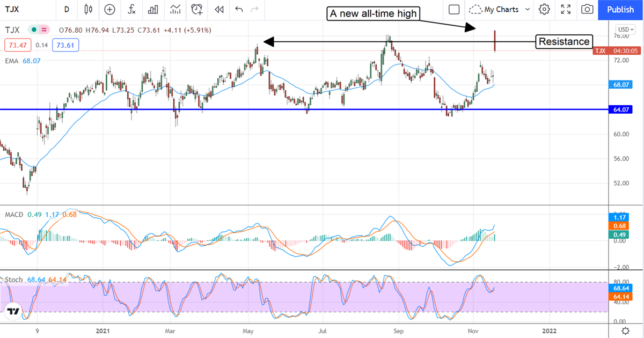
Task: Take a chart snapshot with camera icon
Action: 588,9
